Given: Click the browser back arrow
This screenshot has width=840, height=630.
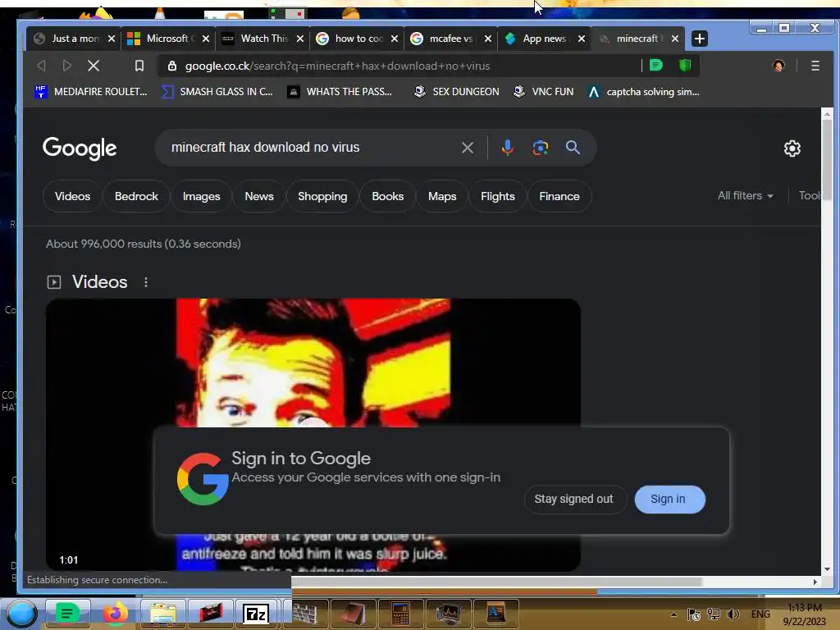Looking at the screenshot, I should click(41, 66).
